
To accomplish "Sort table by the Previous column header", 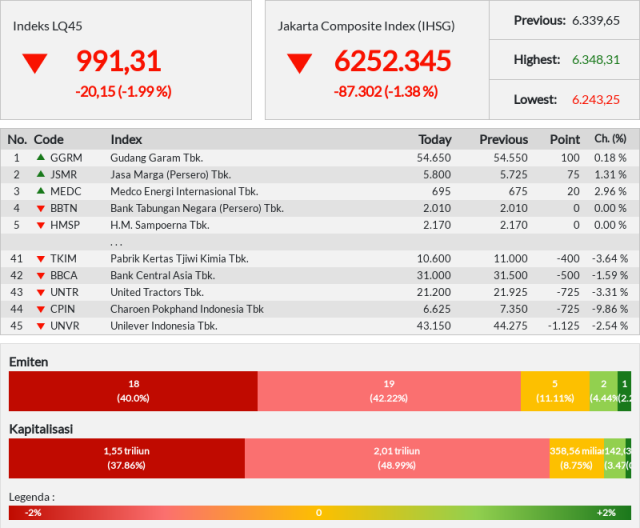I will (x=504, y=140).
